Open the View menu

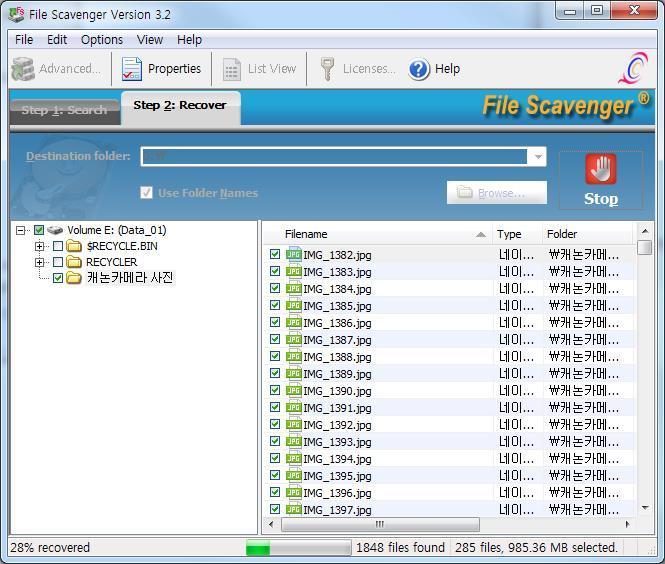pos(150,40)
